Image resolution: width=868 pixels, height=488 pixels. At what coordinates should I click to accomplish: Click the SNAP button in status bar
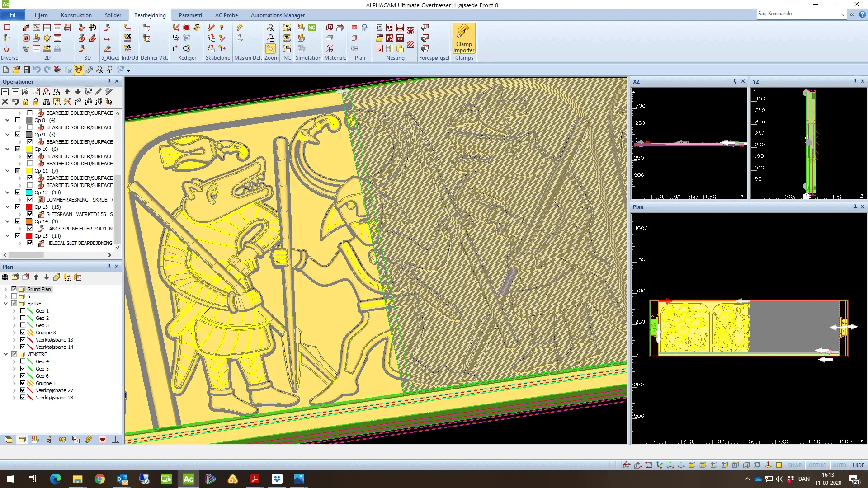click(x=794, y=465)
